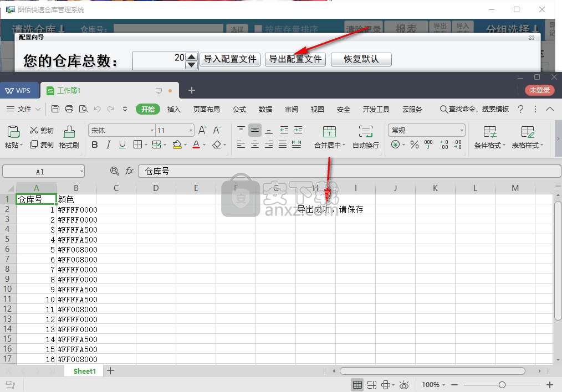Click the zoom slider handle

[502, 385]
